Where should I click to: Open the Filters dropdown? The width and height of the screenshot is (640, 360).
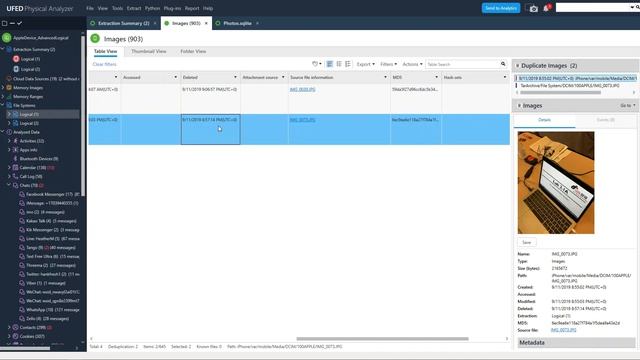click(388, 64)
